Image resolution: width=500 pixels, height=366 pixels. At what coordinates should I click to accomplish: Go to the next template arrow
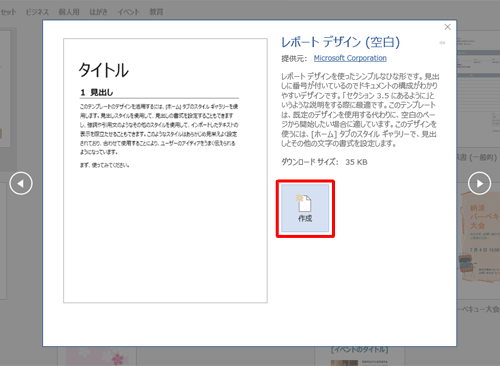coord(479,183)
